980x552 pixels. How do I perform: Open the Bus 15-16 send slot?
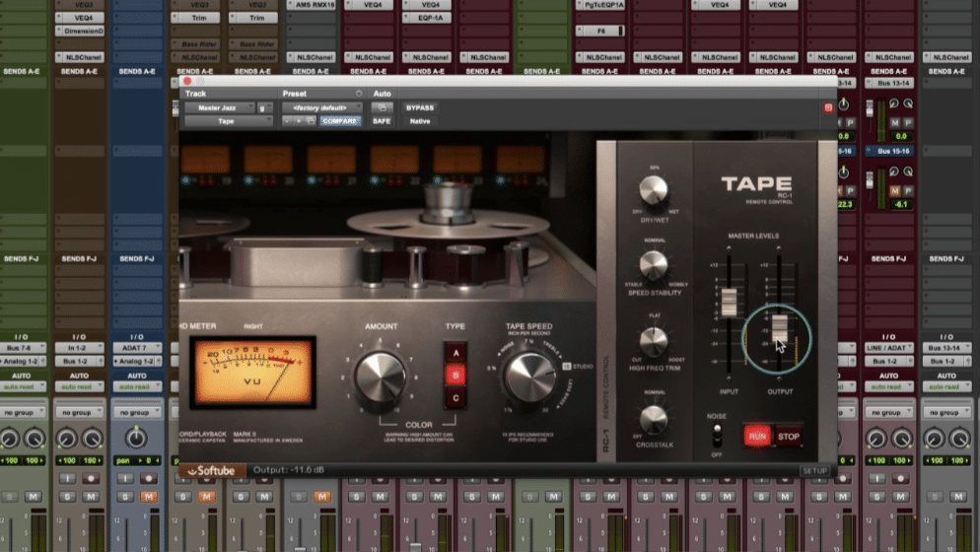point(888,151)
